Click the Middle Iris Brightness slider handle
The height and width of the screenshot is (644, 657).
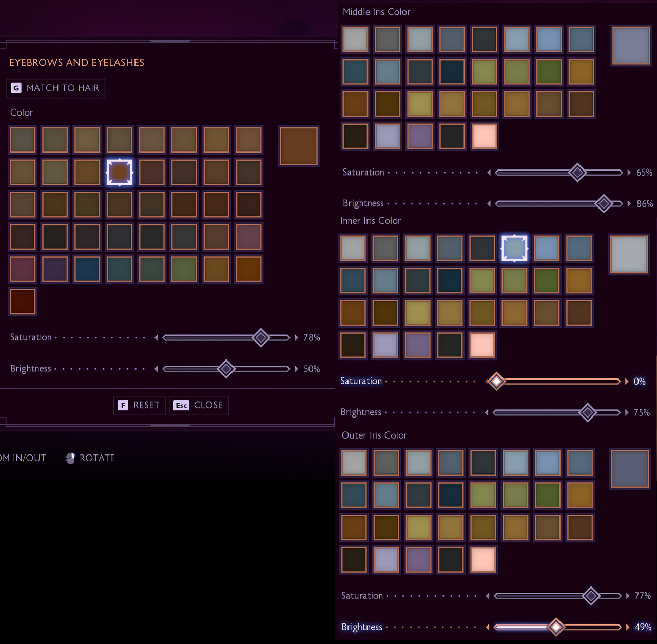(604, 204)
